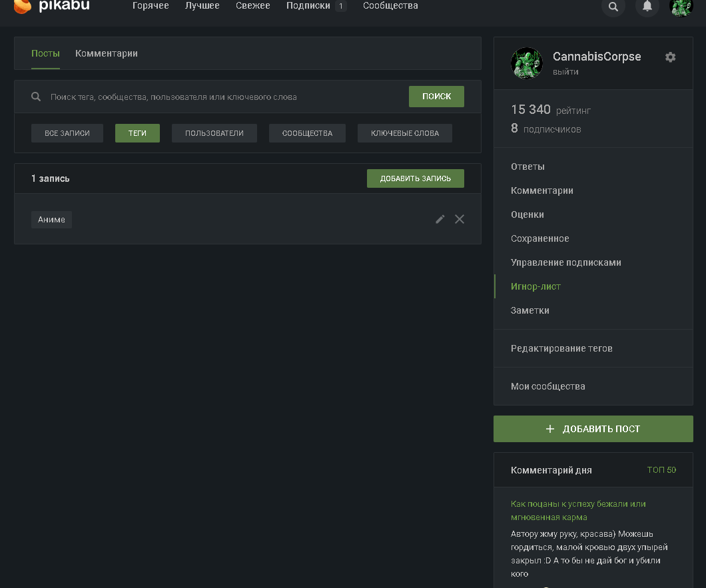Click the ДОБАВИТЬ ЗАПИСЬ button
The width and height of the screenshot is (706, 588).
pyautogui.click(x=415, y=178)
